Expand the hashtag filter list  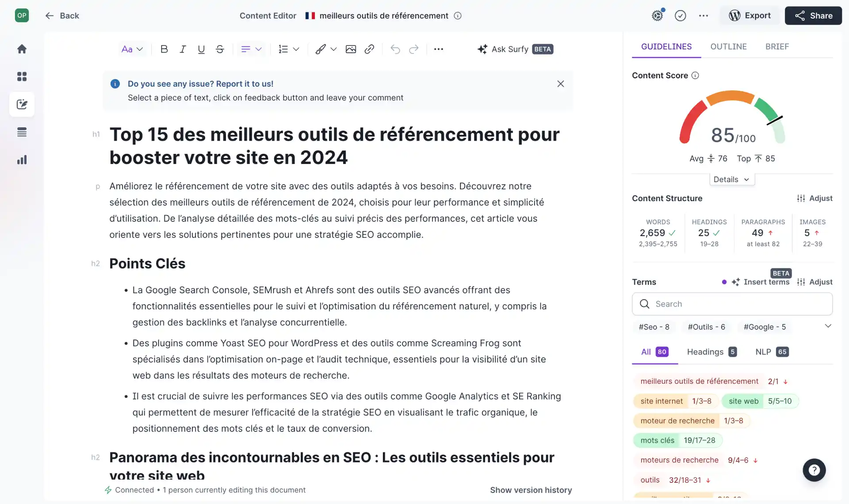[x=828, y=326]
